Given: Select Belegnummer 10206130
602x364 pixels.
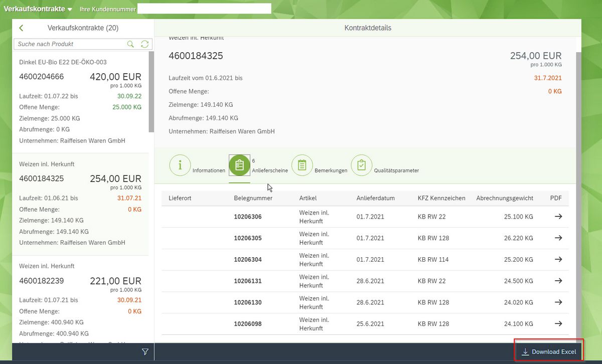Looking at the screenshot, I should click(248, 303).
